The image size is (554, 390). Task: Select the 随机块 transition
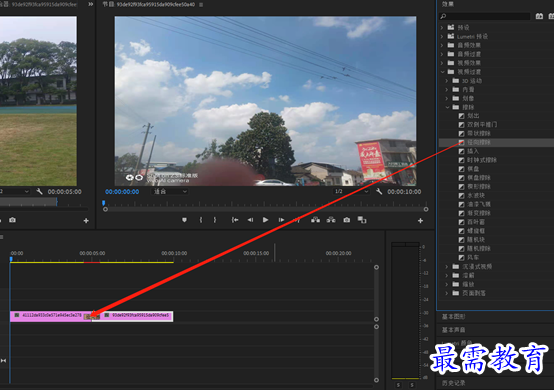(x=476, y=240)
